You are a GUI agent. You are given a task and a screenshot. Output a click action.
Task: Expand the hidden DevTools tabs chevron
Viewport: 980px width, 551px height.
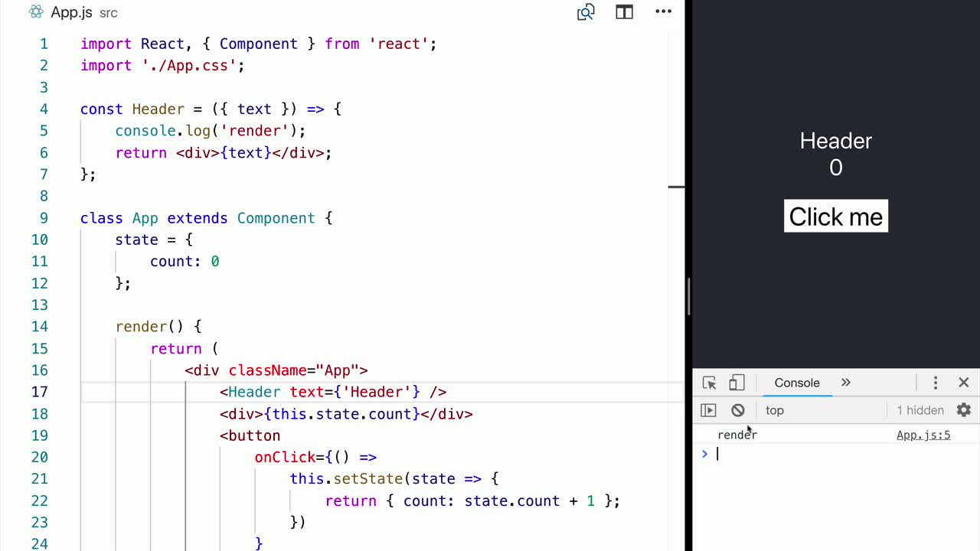tap(845, 383)
